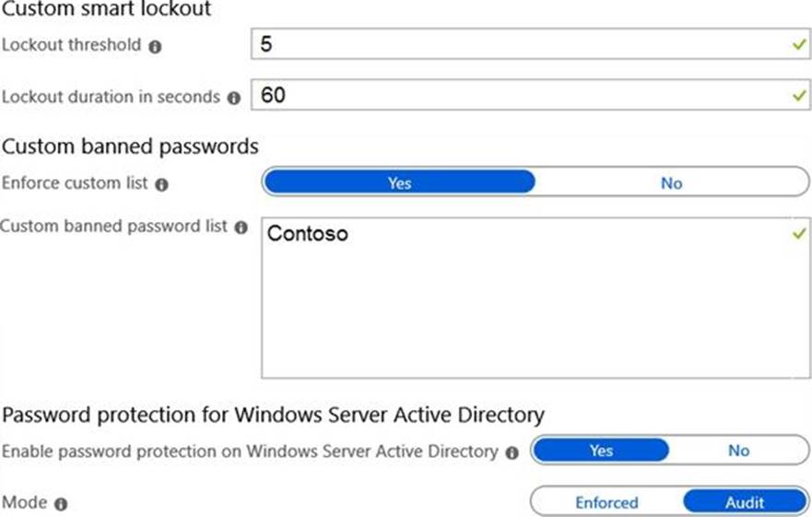Click the Lockout threshold input showing 5
This screenshot has width=812, height=517.
(x=516, y=44)
